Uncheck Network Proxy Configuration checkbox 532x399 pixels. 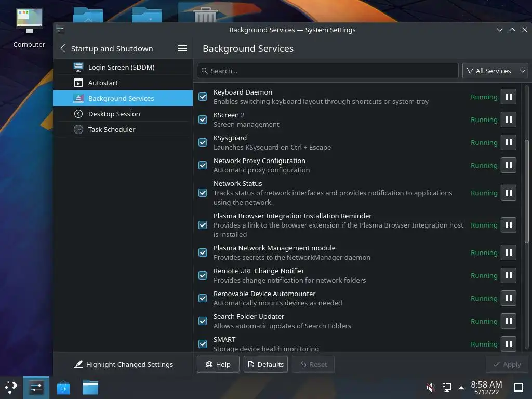point(203,165)
